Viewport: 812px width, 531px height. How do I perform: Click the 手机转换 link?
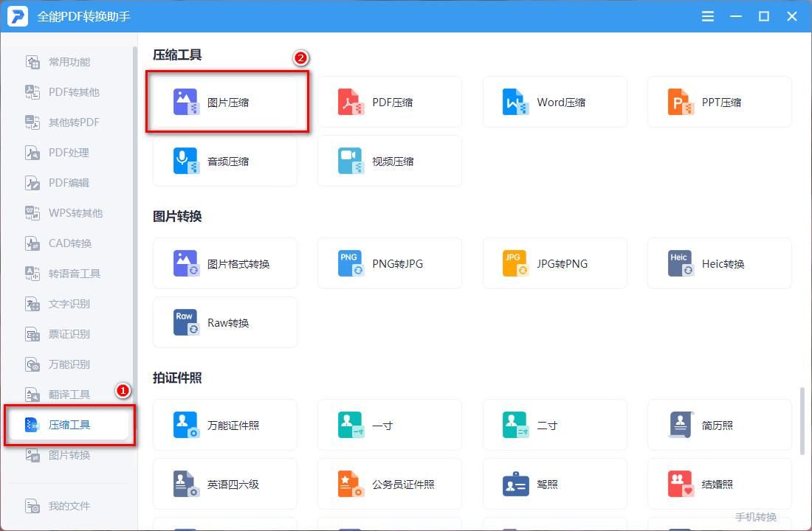pyautogui.click(x=756, y=517)
